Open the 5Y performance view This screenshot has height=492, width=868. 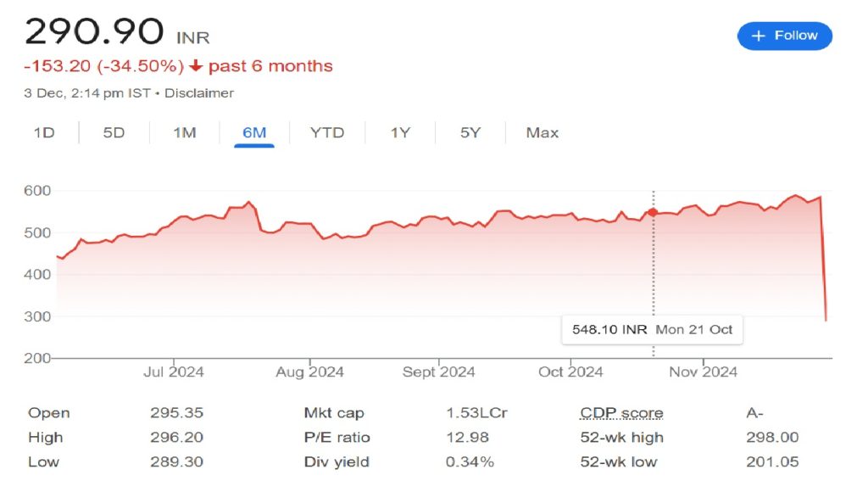coord(469,133)
